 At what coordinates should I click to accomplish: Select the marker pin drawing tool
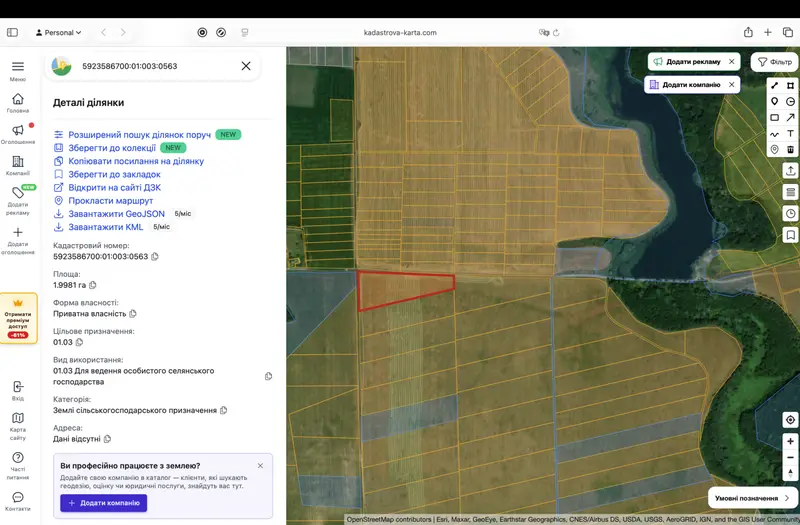point(774,102)
